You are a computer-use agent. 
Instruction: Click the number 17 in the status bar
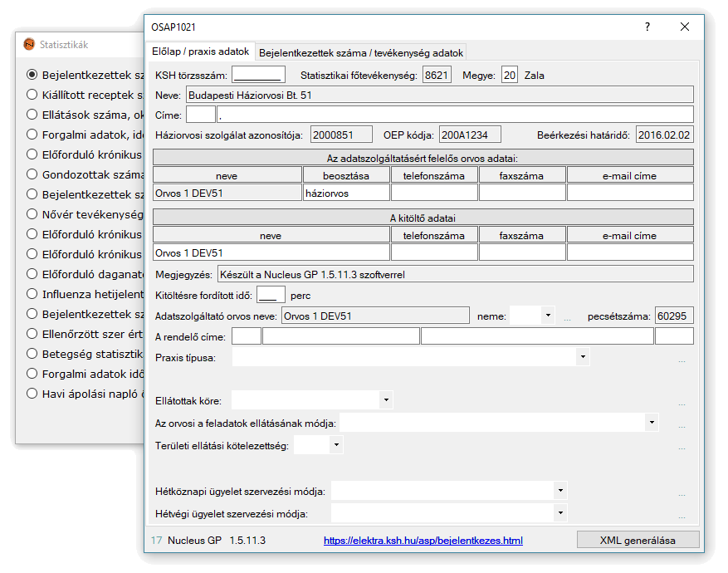pos(156,540)
